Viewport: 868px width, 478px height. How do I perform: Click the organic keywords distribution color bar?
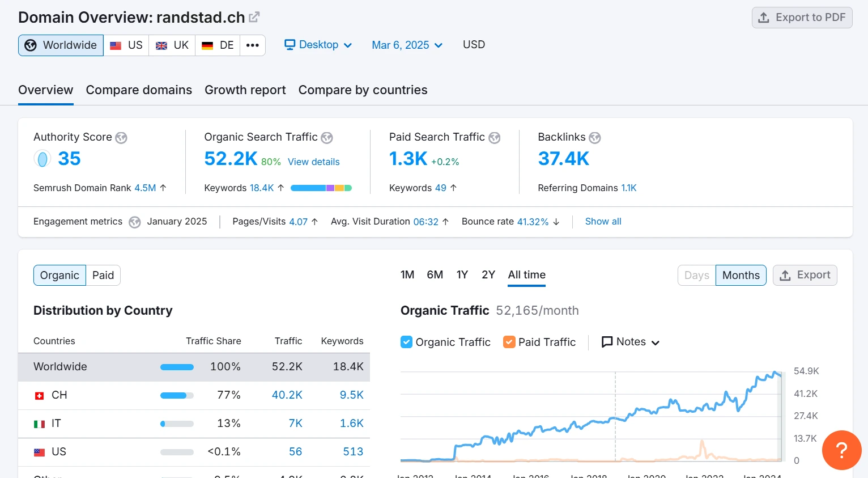[x=321, y=188]
